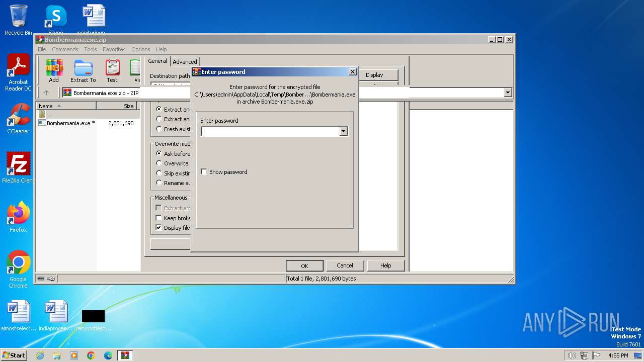
Task: Open the Tools menu
Action: (91, 49)
